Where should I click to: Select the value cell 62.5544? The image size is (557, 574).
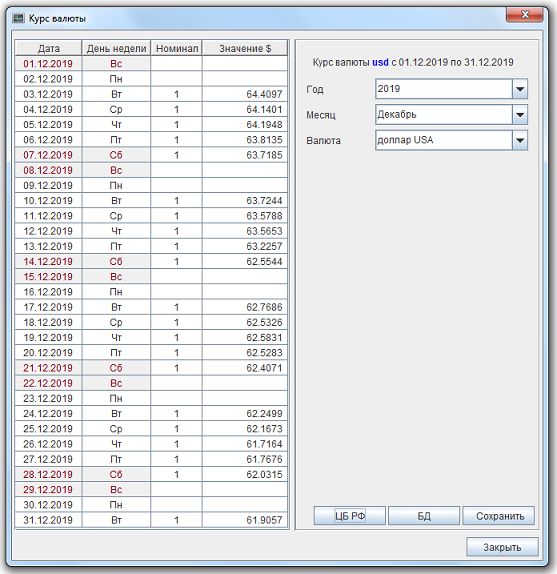tap(245, 261)
